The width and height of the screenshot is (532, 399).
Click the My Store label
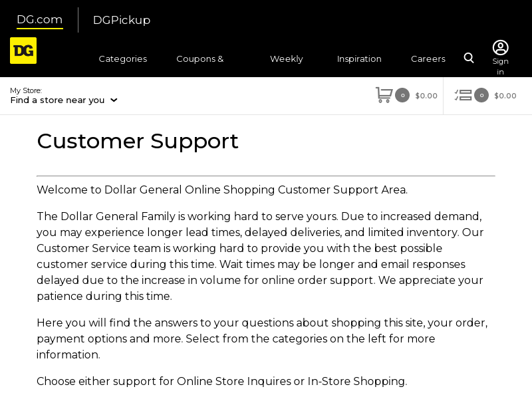pos(26,90)
